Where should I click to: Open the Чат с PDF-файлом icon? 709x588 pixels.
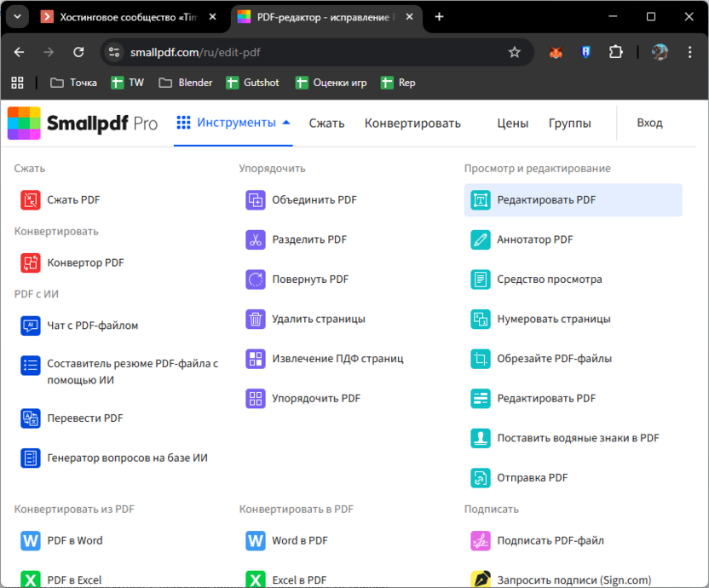coord(31,326)
